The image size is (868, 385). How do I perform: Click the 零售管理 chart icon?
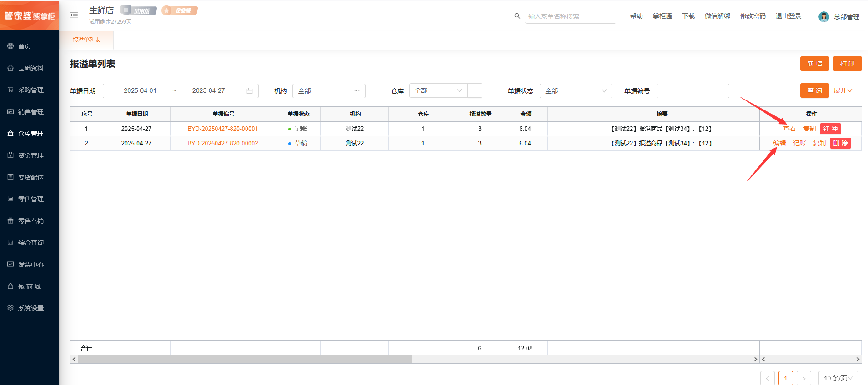pos(10,199)
